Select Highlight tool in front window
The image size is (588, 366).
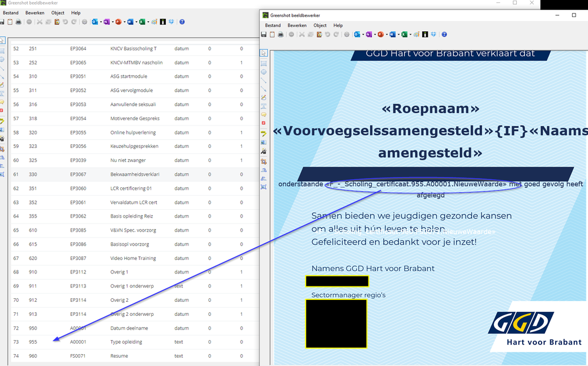(x=264, y=134)
